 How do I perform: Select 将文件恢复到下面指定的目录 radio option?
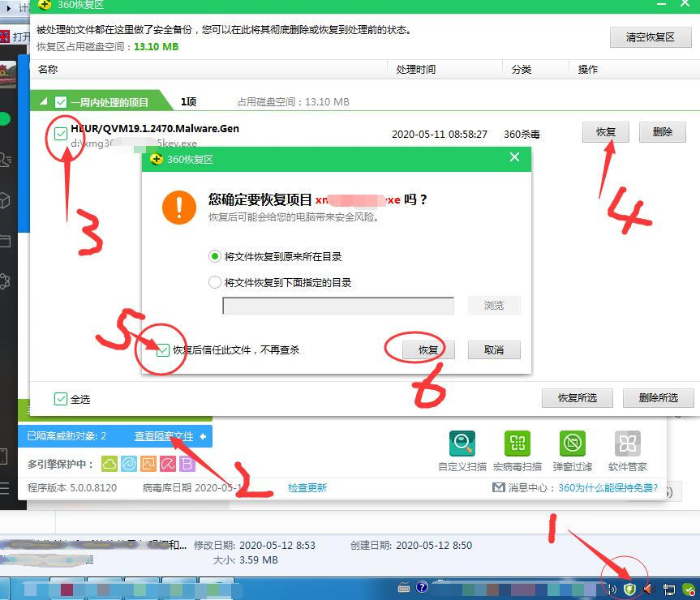pyautogui.click(x=215, y=282)
